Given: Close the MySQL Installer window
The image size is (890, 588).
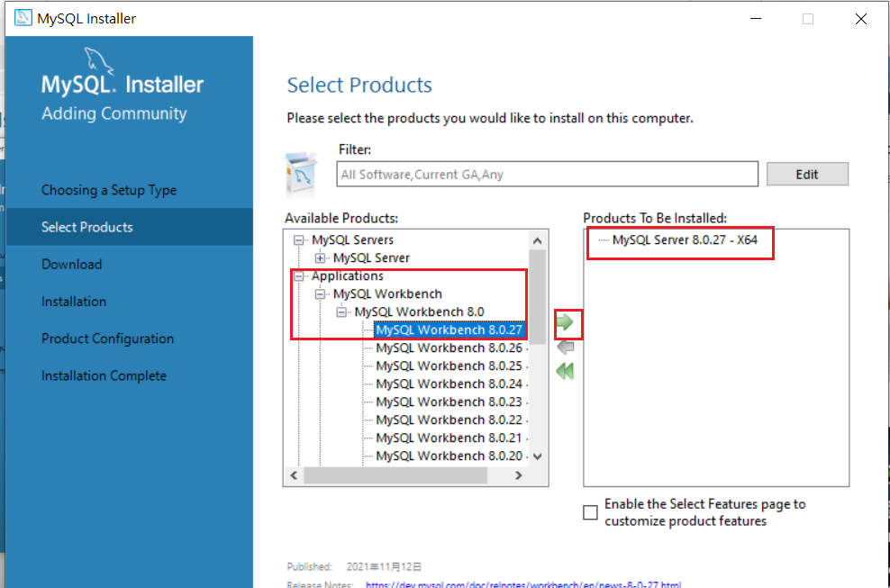Looking at the screenshot, I should pos(861,19).
